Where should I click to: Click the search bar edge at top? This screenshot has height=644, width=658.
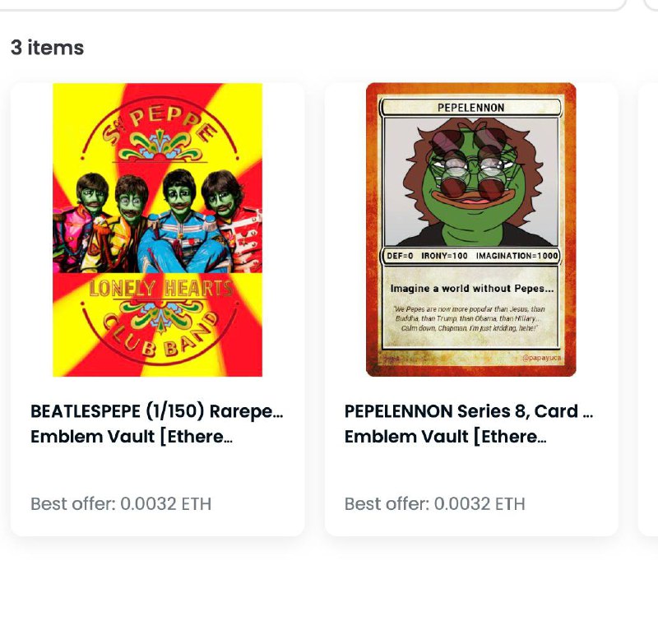coord(313,5)
